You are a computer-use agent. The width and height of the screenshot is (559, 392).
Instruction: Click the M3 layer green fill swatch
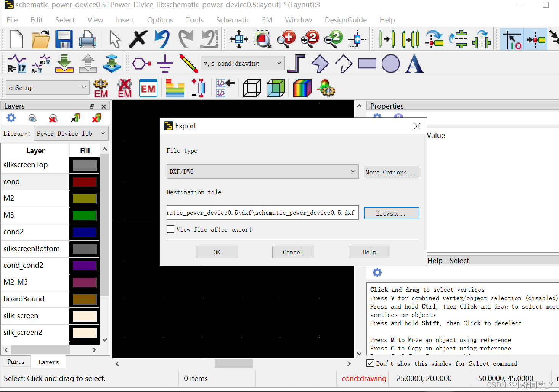pos(85,215)
